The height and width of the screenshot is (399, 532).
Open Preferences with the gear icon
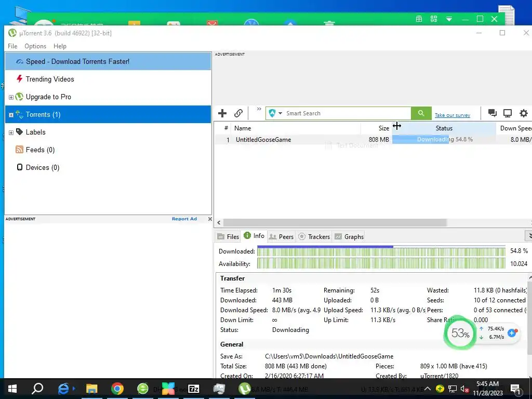(x=524, y=113)
